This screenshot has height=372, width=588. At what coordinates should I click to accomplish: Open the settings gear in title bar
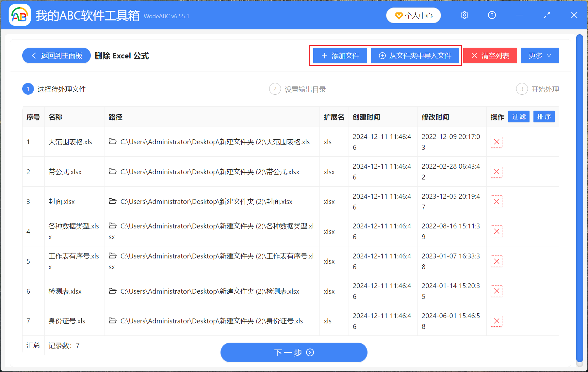464,15
